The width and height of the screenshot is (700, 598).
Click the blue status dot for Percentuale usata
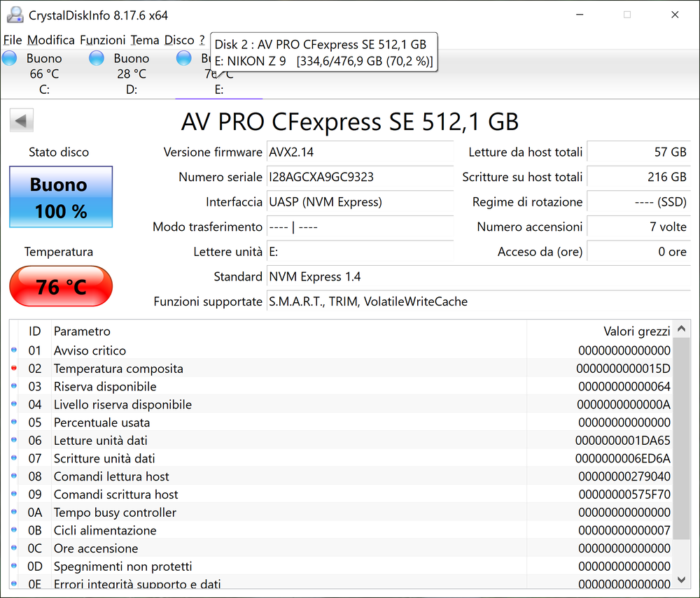tap(14, 422)
